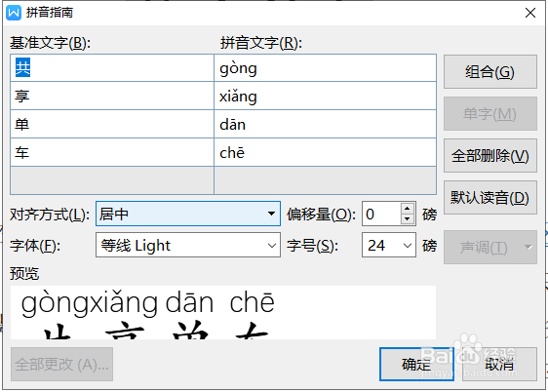The height and width of the screenshot is (392, 548).
Task: Click into the 偏移量 value field
Action: pyautogui.click(x=381, y=214)
